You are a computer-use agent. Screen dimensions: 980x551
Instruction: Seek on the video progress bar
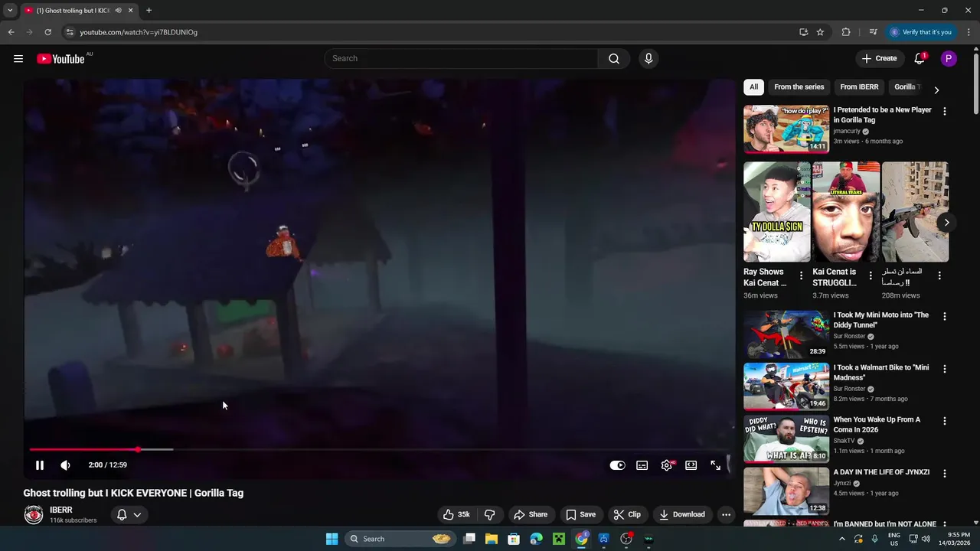coord(379,450)
